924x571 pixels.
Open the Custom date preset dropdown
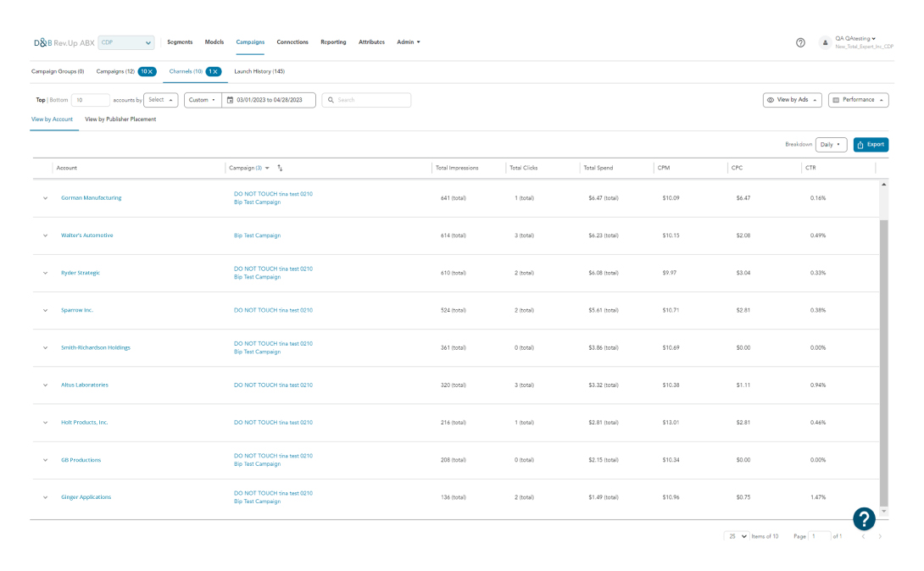(x=203, y=100)
